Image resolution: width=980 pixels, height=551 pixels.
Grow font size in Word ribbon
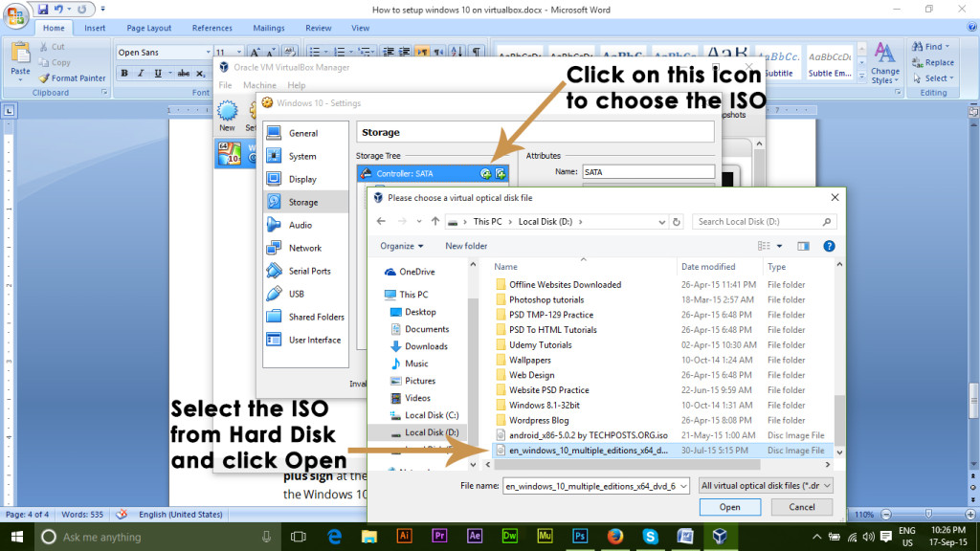(255, 52)
